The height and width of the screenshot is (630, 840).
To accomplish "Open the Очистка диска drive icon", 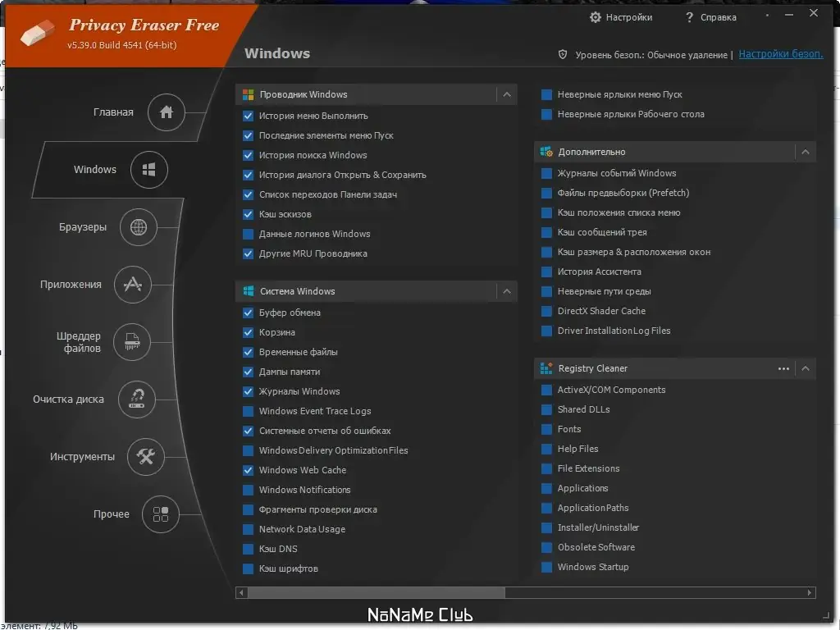I will 137,399.
